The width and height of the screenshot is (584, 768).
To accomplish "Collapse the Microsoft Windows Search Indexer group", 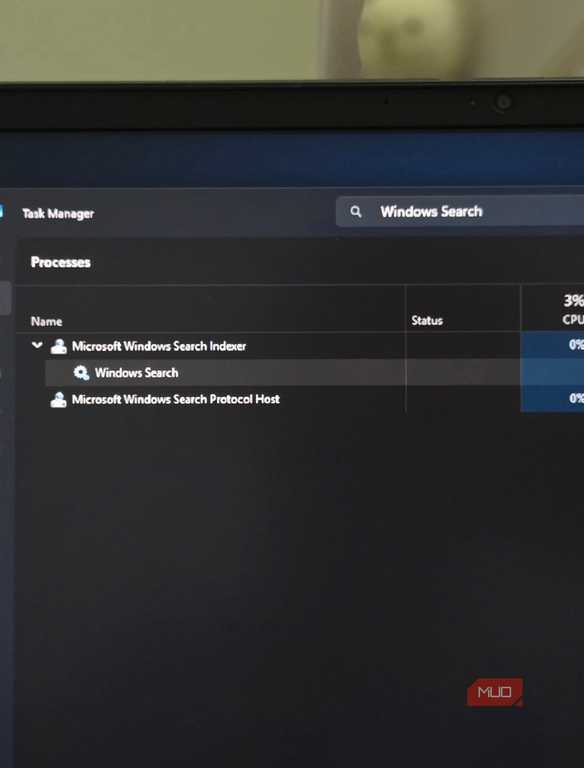I will [x=37, y=345].
